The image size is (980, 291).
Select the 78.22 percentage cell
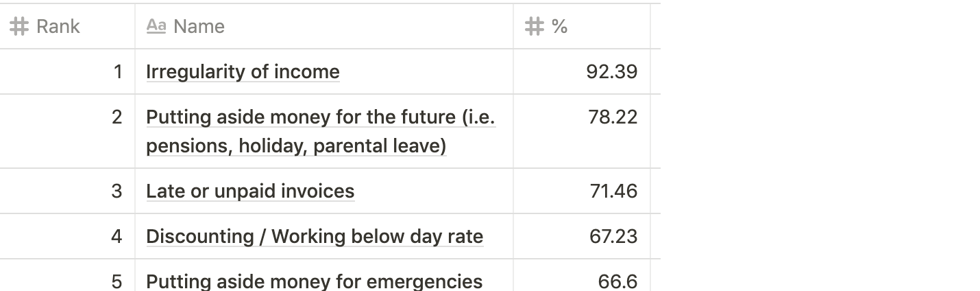tap(582, 131)
